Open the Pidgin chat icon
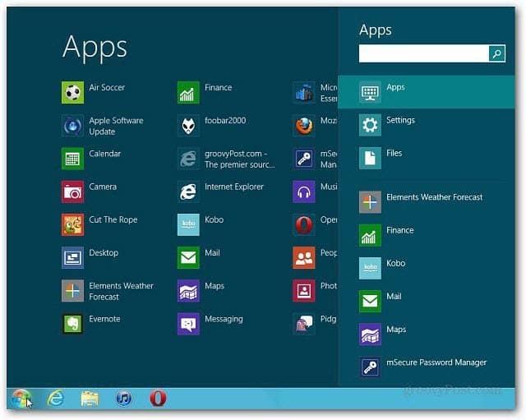The width and height of the screenshot is (526, 420). [x=304, y=324]
